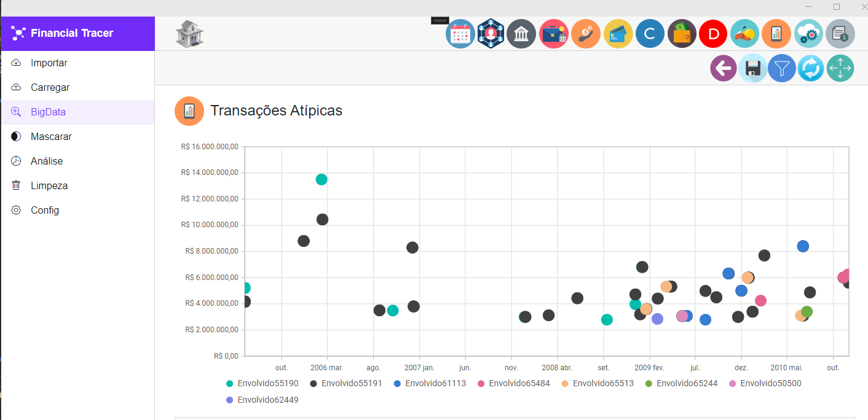868x420 pixels.
Task: Click the cloud with gears icon
Action: 808,34
